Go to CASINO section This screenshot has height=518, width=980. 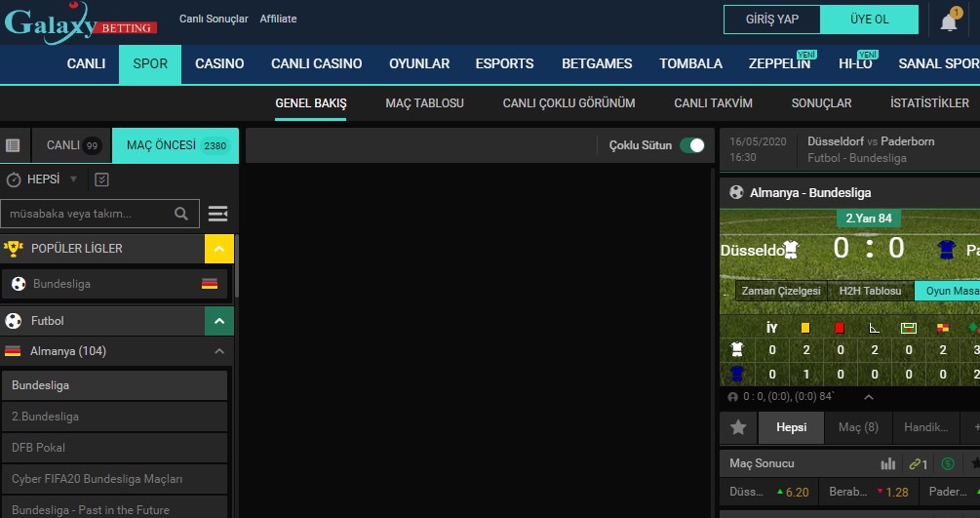tap(219, 63)
